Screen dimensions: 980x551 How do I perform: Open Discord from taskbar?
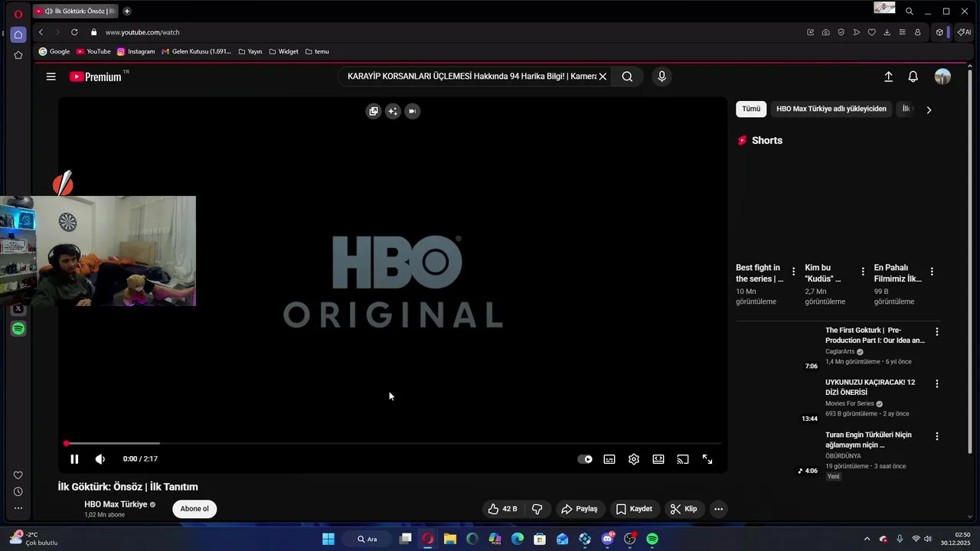tap(608, 539)
